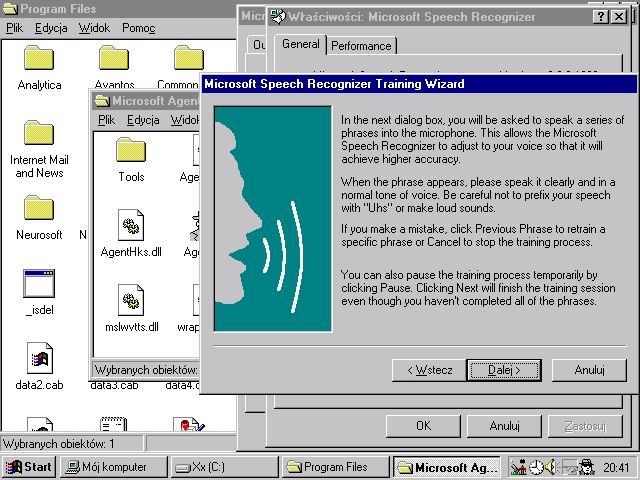This screenshot has height=480, width=640.
Task: Click the volume speaker tray icon
Action: click(x=551, y=467)
